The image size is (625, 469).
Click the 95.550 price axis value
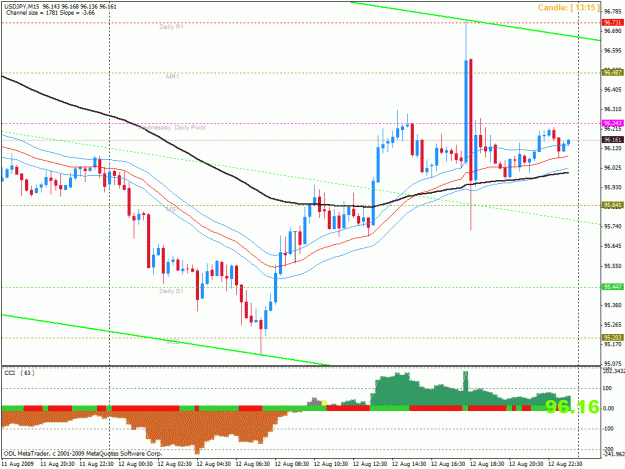pos(613,265)
